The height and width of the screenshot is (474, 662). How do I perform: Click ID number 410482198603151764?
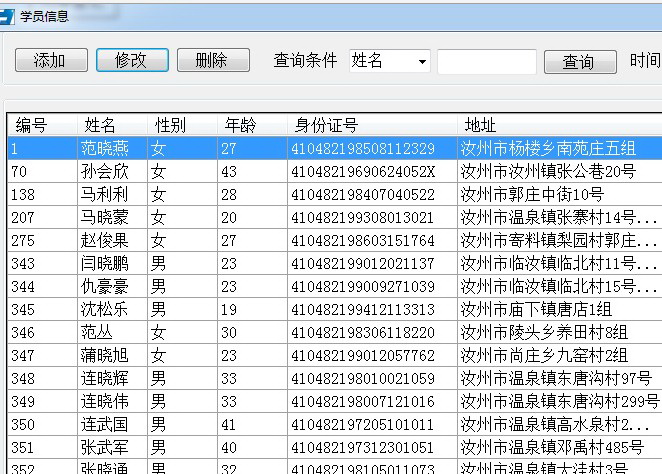[x=363, y=241]
